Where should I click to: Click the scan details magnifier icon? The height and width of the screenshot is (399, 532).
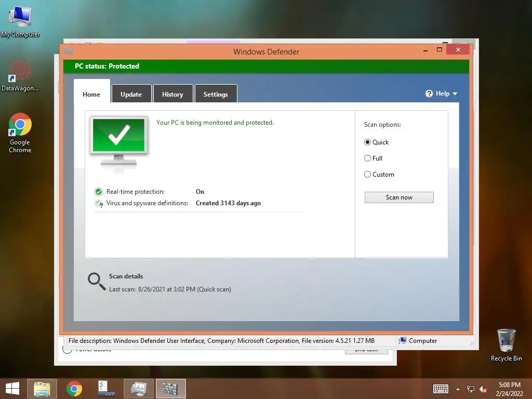pyautogui.click(x=97, y=282)
